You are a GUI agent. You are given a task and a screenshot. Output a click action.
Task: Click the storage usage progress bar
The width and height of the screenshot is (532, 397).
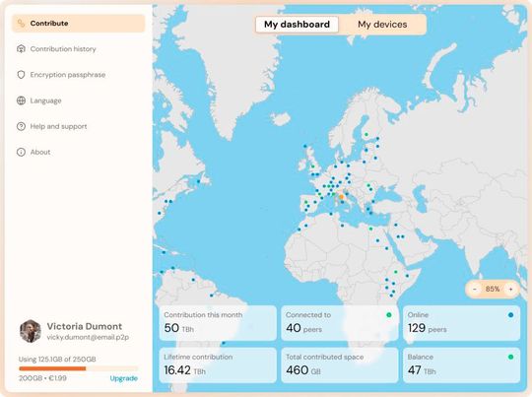point(79,368)
